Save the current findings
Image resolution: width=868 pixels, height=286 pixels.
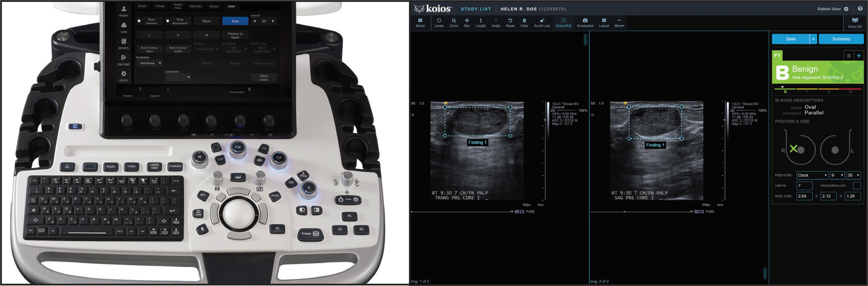pyautogui.click(x=791, y=39)
